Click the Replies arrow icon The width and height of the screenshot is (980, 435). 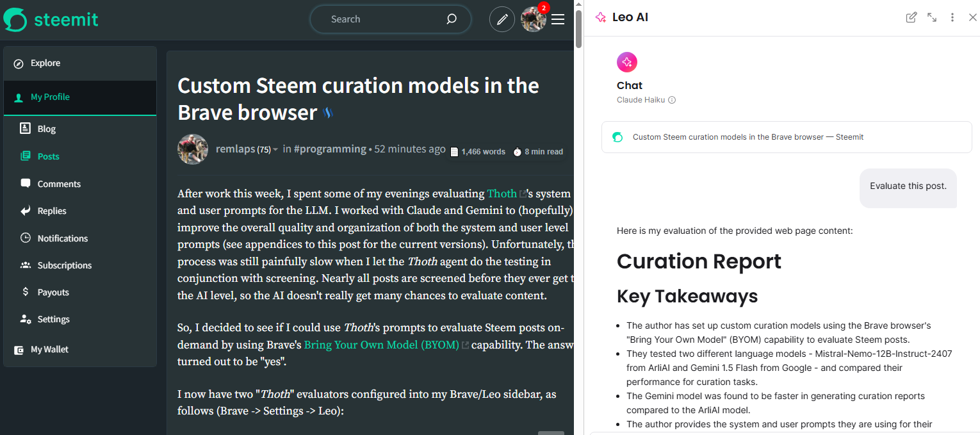click(x=26, y=211)
